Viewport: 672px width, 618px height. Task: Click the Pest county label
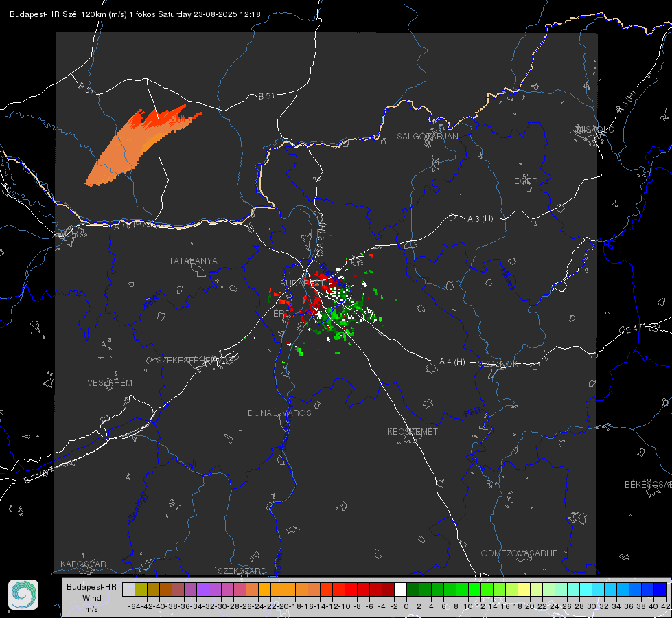tap(473, 413)
